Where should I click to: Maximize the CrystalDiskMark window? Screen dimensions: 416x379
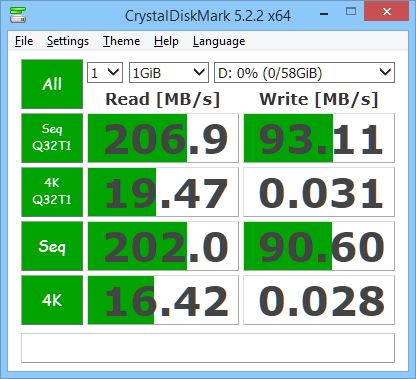[351, 12]
